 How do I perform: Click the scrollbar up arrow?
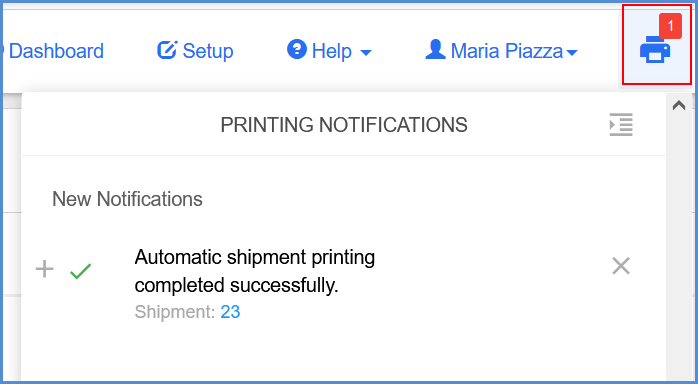(x=679, y=105)
